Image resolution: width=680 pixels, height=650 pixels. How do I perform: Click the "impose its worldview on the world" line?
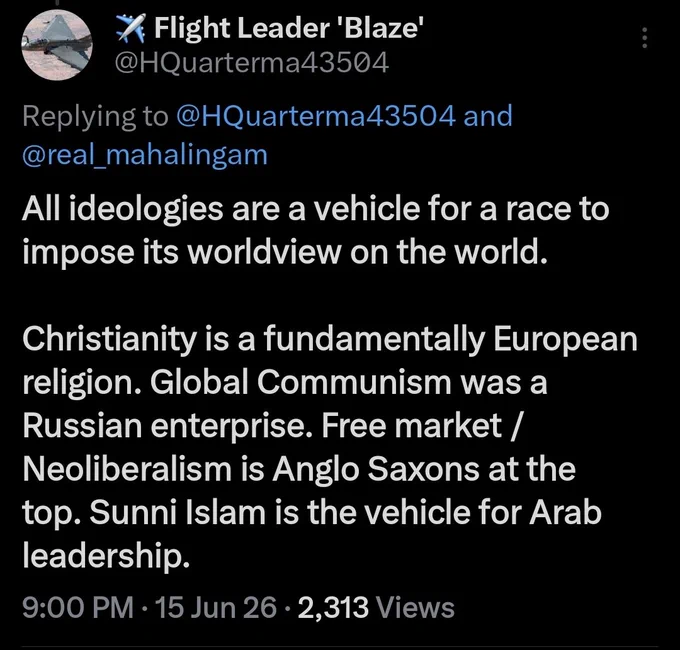click(x=284, y=252)
